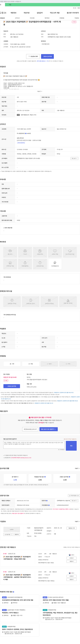Open recommended job 경영지원 사무직 채용
The width and height of the screenshot is (80, 644).
[x=56, y=600]
